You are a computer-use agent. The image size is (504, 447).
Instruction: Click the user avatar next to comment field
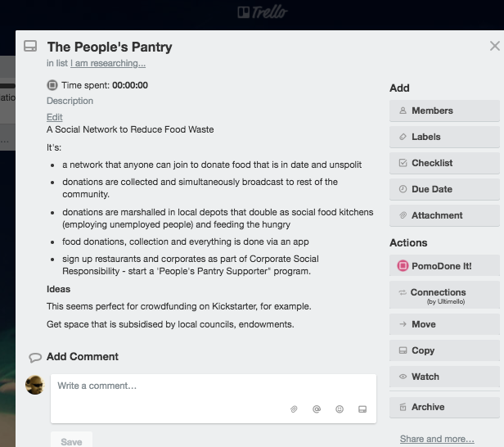click(x=34, y=385)
